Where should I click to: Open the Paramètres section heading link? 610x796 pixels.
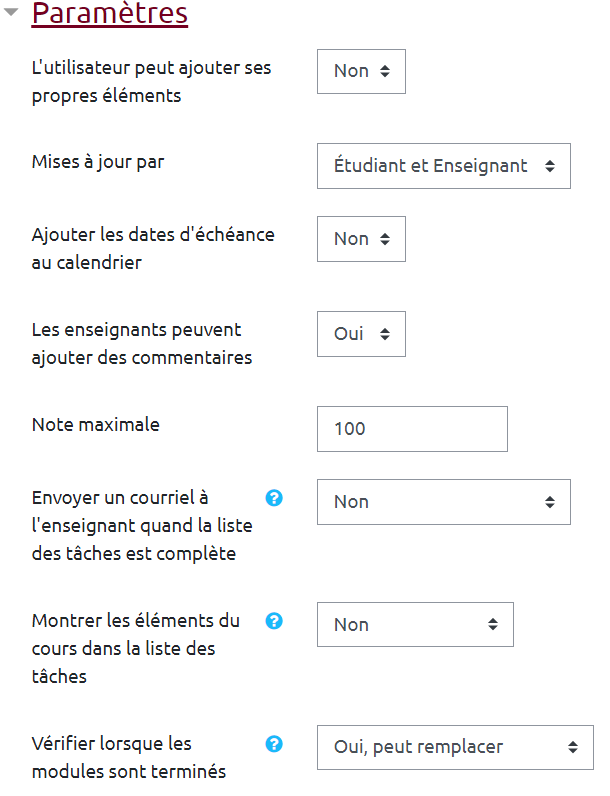pos(110,15)
